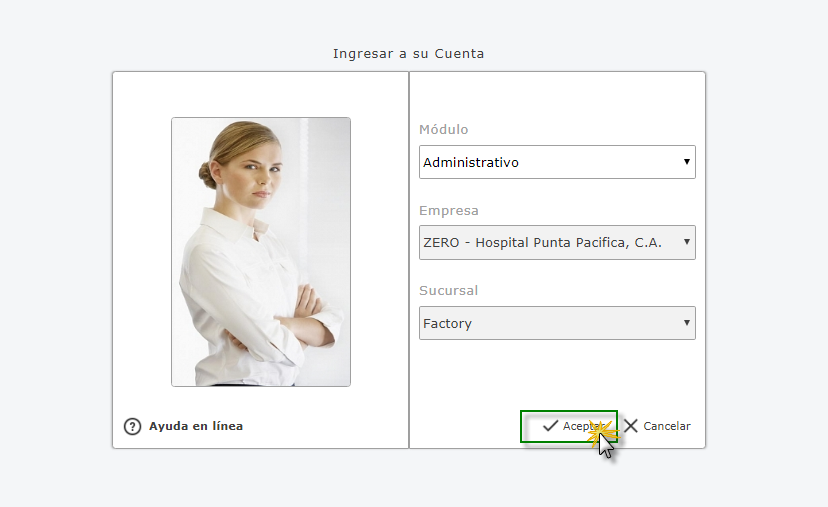This screenshot has width=828, height=507.
Task: Select the Administrativo module value
Action: (x=471, y=162)
